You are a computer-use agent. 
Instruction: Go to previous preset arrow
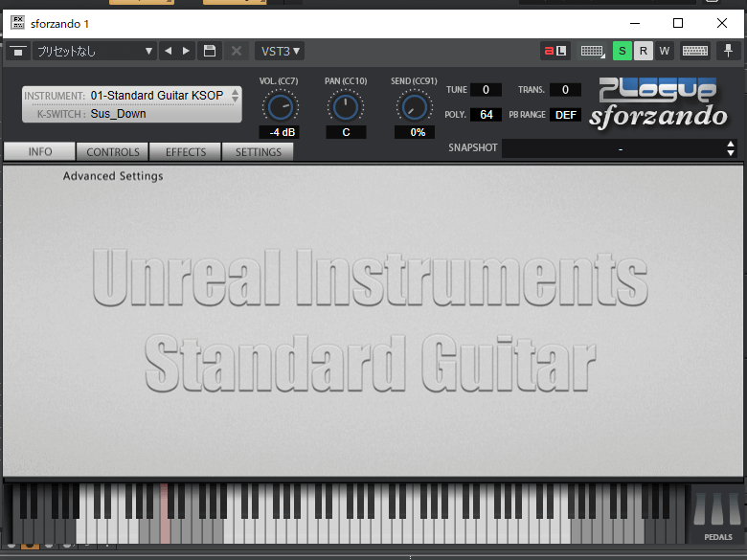click(169, 52)
